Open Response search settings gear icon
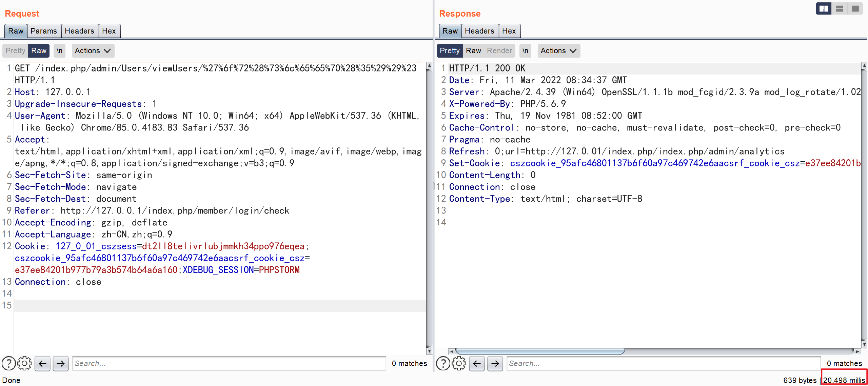This screenshot has width=868, height=386. pos(459,363)
